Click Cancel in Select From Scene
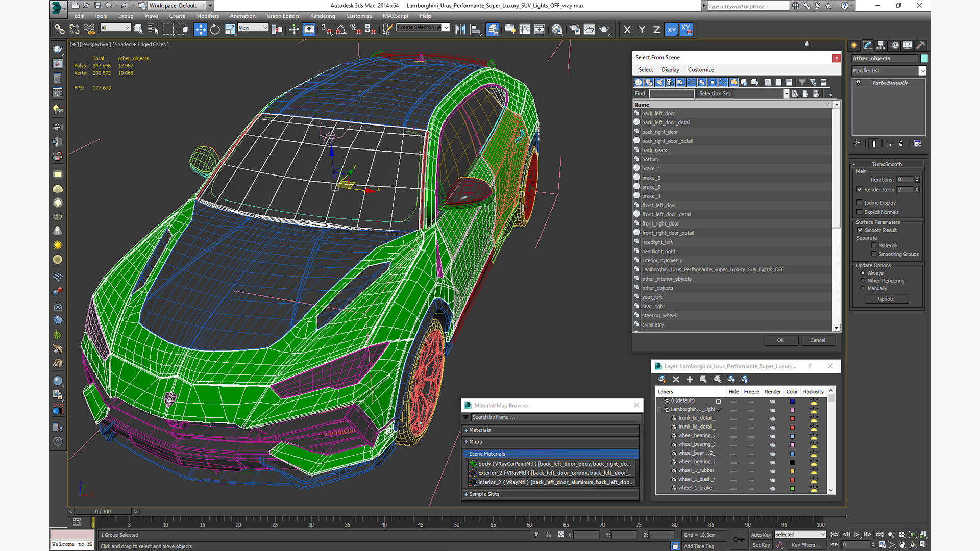The image size is (980, 551). [x=818, y=340]
